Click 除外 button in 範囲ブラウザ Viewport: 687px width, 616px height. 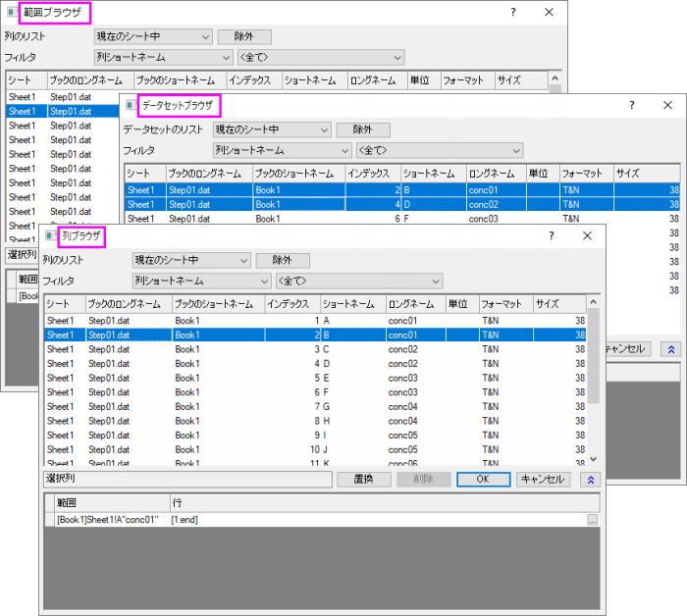pos(244,36)
